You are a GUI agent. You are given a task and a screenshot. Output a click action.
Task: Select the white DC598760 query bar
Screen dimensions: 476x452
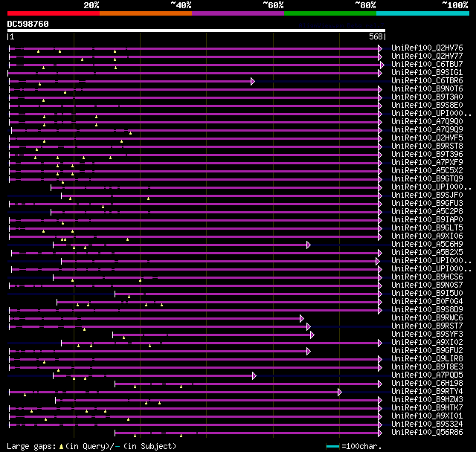(196, 30)
